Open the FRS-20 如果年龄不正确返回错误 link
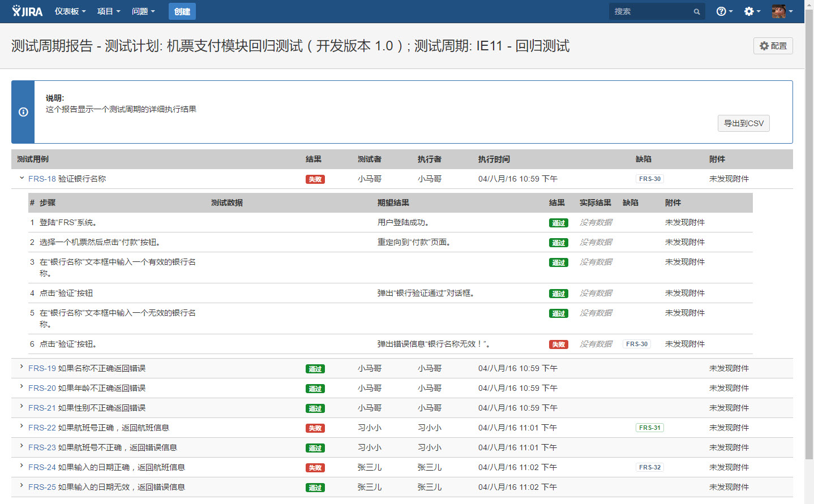The height and width of the screenshot is (504, 814). tap(87, 388)
